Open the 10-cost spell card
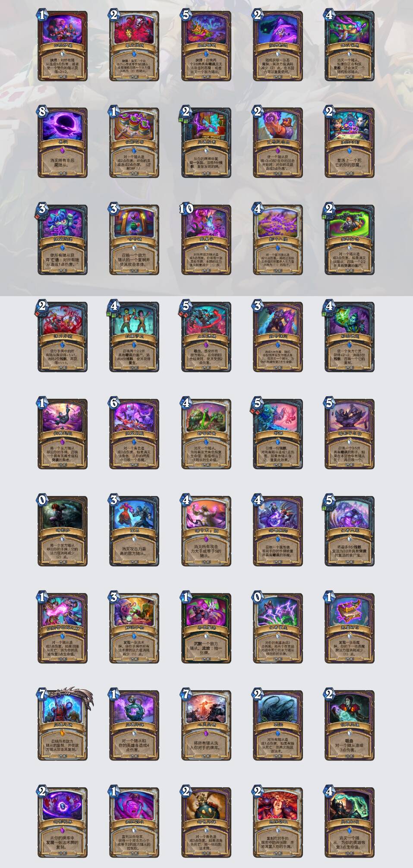Image resolution: width=413 pixels, height=868 pixels. (x=206, y=240)
